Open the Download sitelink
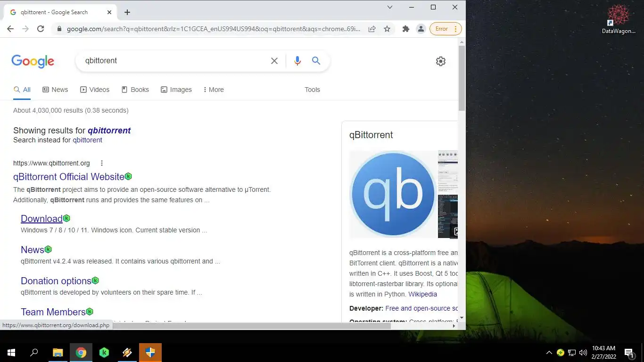 point(41,219)
